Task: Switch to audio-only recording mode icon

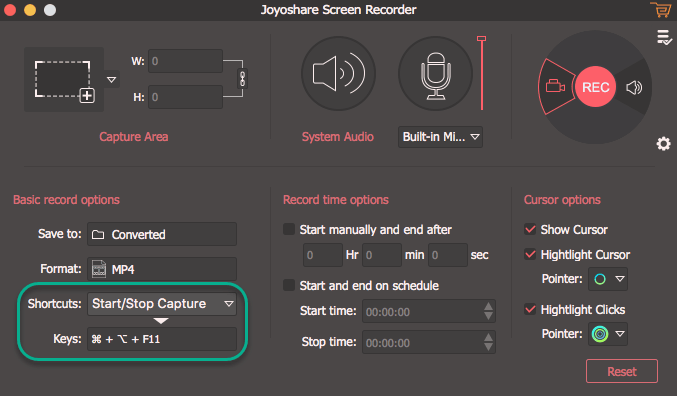Action: point(634,88)
